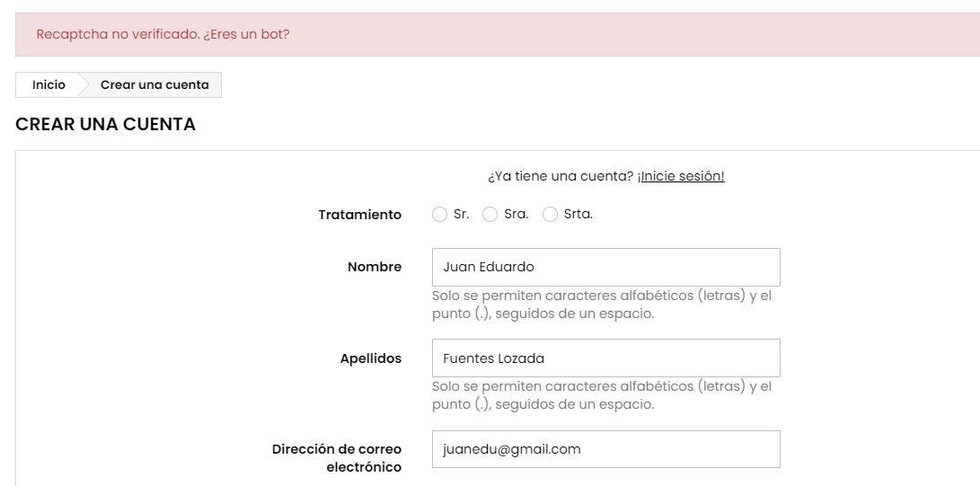This screenshot has width=980, height=486.
Task: Click the breadcrumb arrow separator after Inicio
Action: pos(84,84)
